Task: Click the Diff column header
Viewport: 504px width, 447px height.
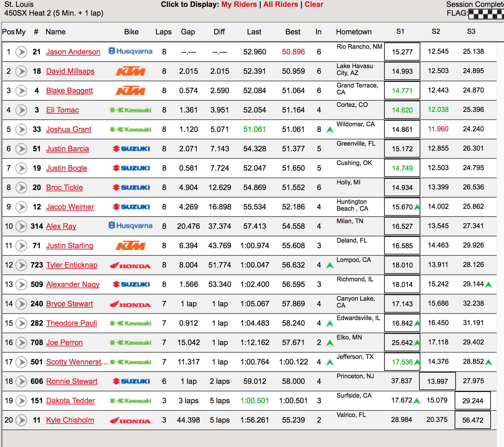Action: [219, 32]
